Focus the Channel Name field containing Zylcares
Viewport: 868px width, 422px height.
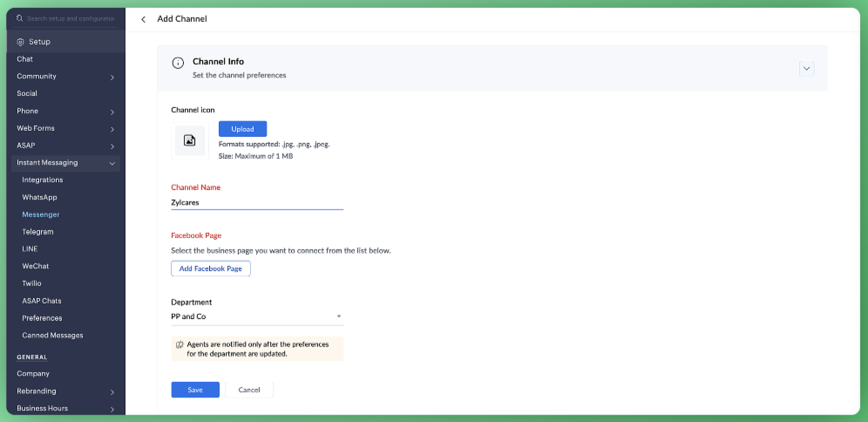(x=257, y=203)
